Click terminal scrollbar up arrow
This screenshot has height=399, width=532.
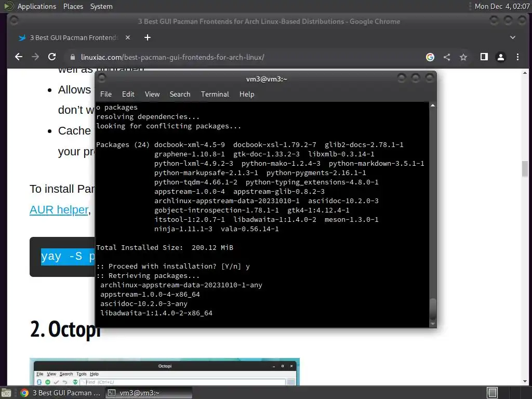tap(433, 105)
